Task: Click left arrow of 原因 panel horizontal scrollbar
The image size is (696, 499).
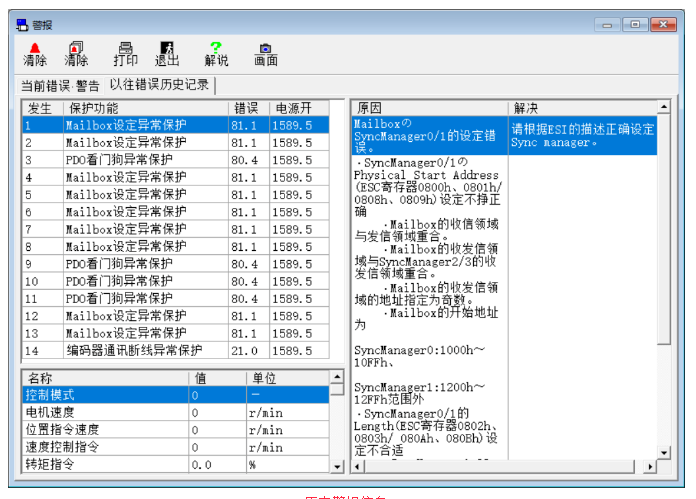Action: click(358, 467)
